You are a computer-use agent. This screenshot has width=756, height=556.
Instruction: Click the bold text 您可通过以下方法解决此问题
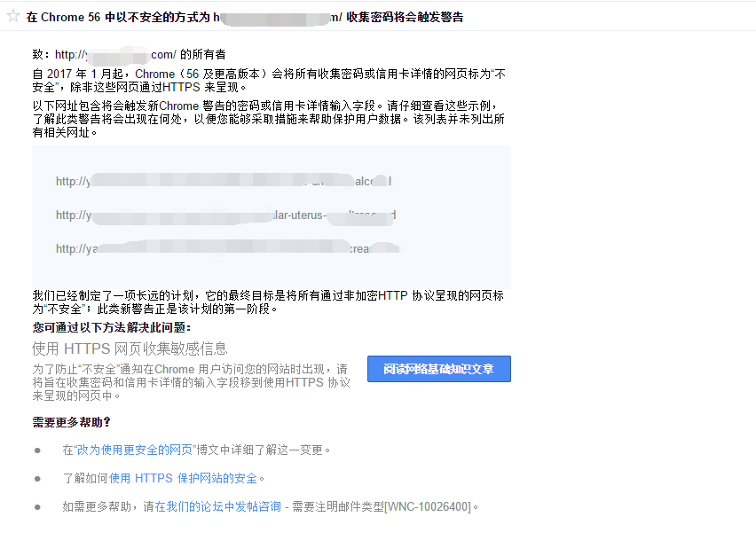112,327
